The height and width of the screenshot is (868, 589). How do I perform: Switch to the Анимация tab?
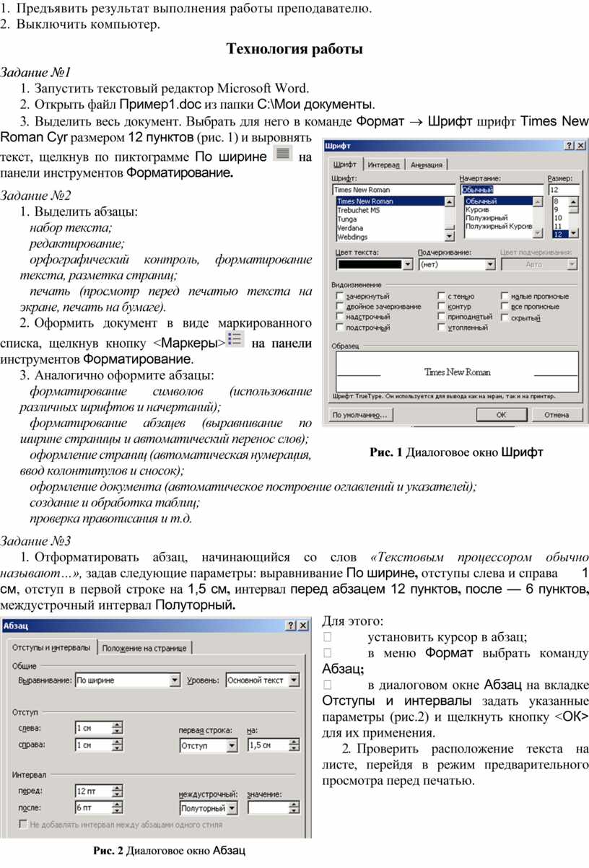click(x=427, y=165)
